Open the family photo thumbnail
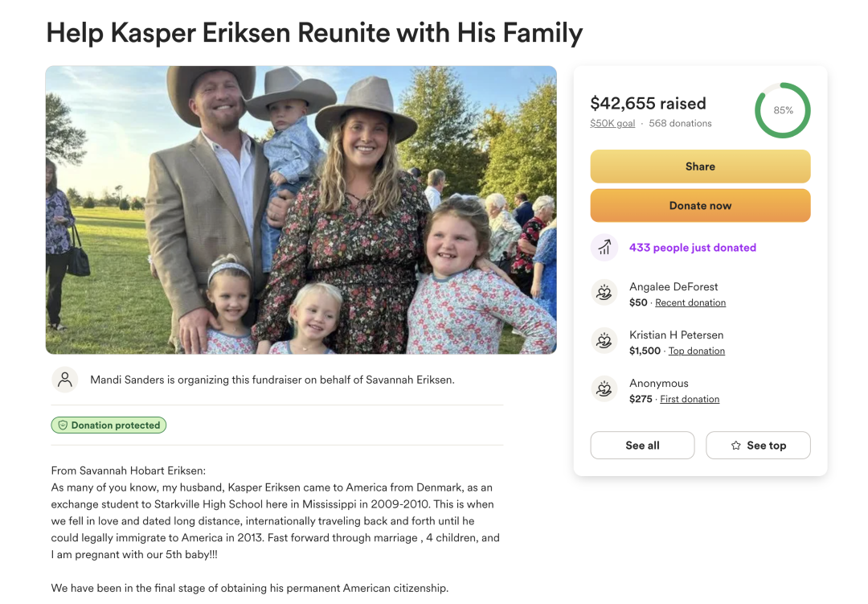 301,210
